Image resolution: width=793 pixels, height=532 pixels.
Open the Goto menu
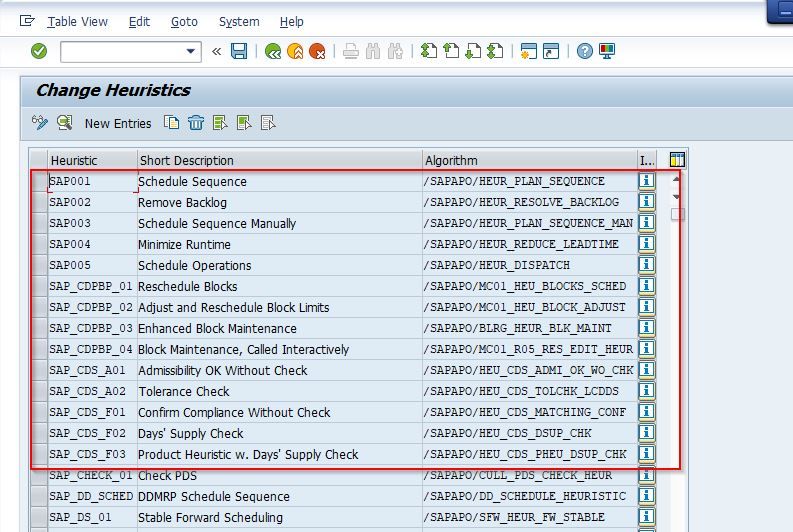(184, 22)
